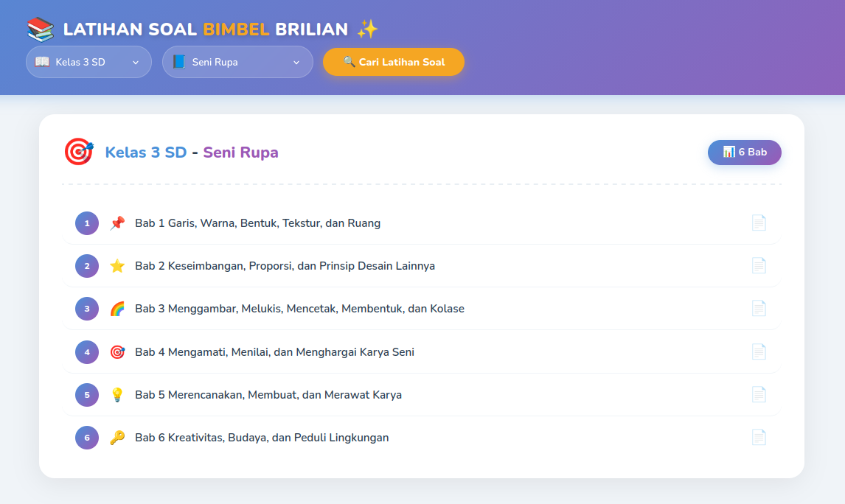Click the document icon on Bab 4 row

click(x=759, y=352)
